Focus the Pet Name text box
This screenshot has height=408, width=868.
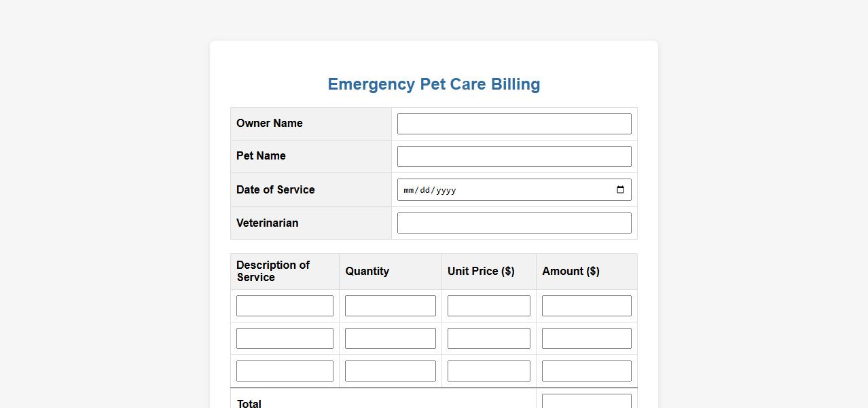(x=514, y=157)
